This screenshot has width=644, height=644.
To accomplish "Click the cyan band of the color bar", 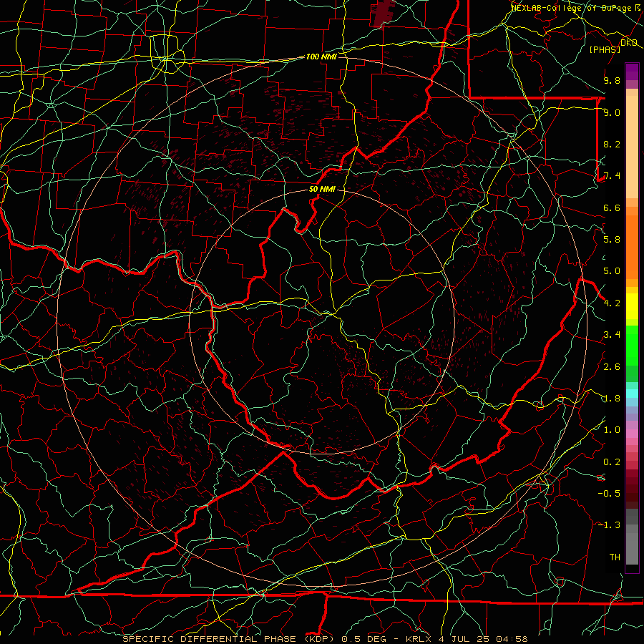I will 632,393.
